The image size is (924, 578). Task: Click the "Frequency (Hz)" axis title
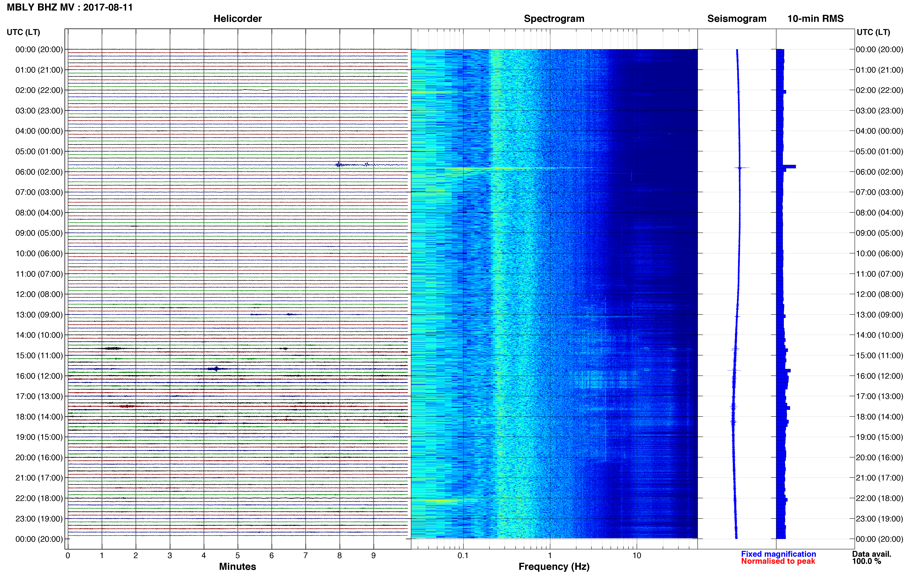(x=554, y=566)
